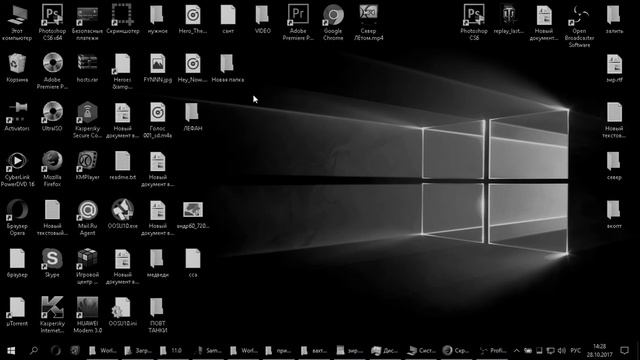Open the Новая папка folder
640x360 pixels.
coord(228,68)
